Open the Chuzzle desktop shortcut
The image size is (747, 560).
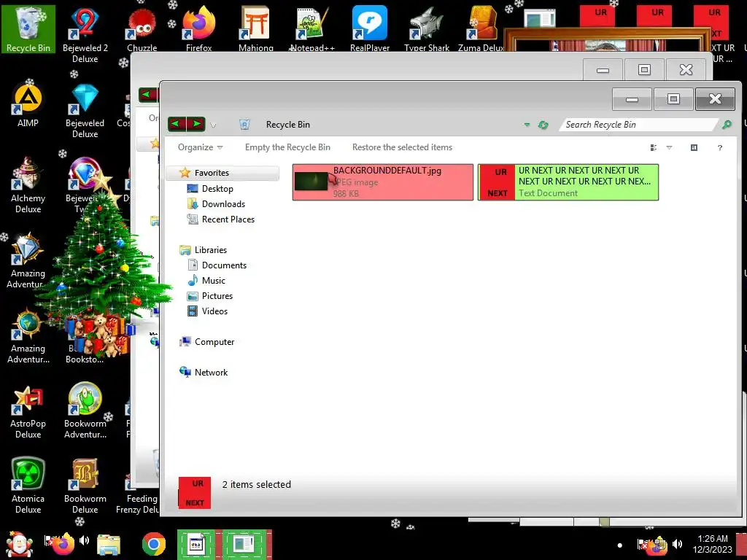click(x=142, y=28)
